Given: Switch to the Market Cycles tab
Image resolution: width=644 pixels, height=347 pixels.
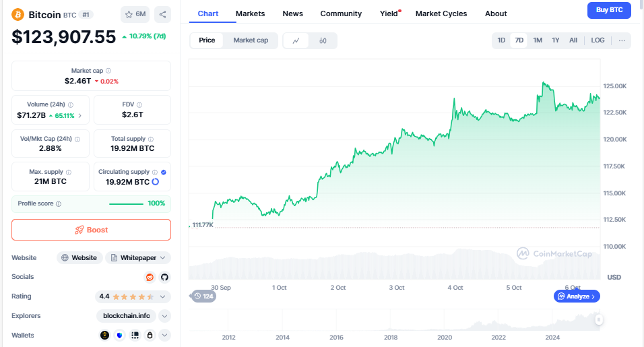Looking at the screenshot, I should pos(441,13).
